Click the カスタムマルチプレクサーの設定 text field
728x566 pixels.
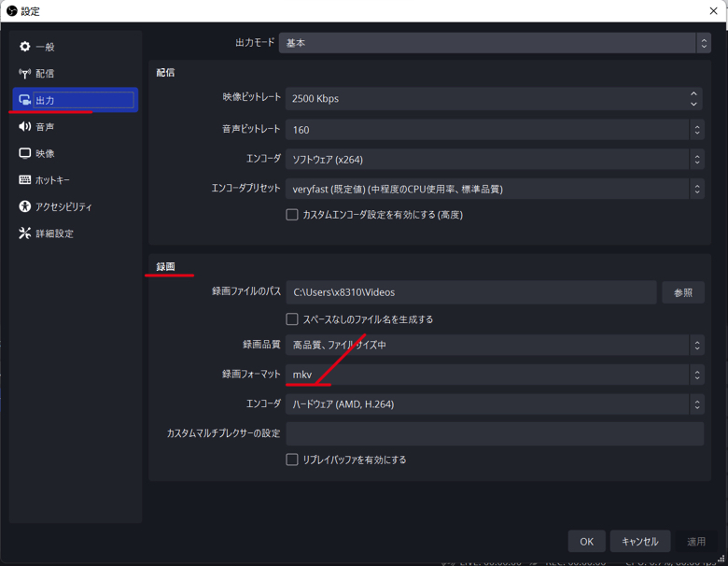pyautogui.click(x=495, y=433)
